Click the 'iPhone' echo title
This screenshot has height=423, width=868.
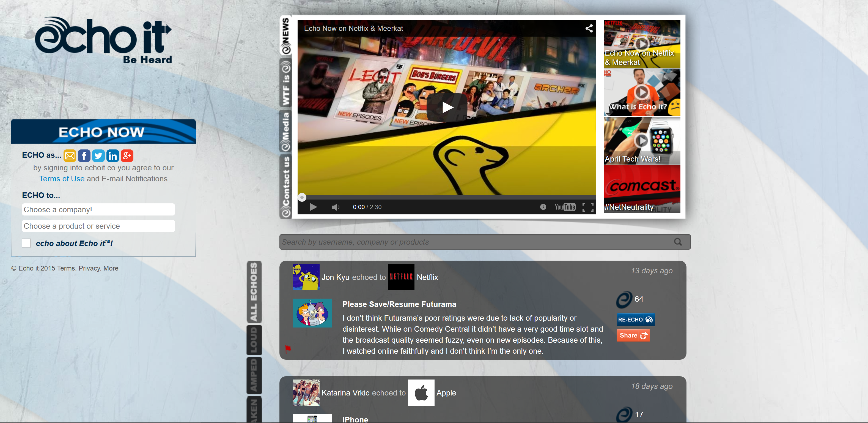click(x=355, y=419)
